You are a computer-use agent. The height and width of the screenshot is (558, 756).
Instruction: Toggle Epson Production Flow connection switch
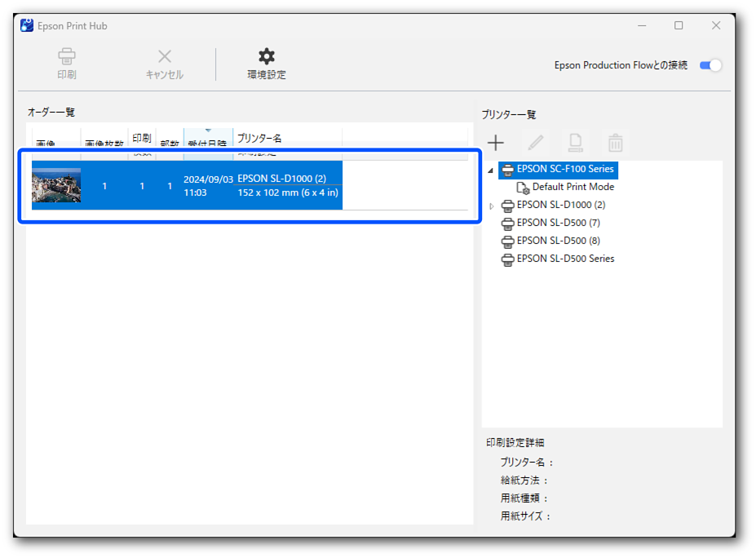click(710, 65)
